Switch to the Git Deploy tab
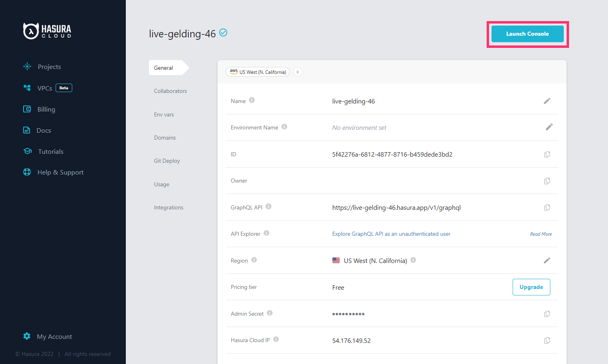Screen dimensions: 608x364 click(x=167, y=160)
